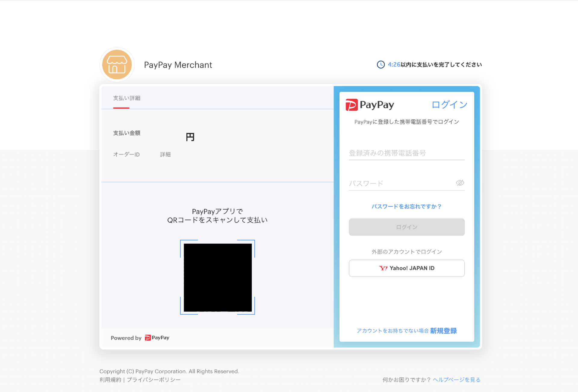Click the オーダーID label
578x392 pixels.
click(x=126, y=154)
